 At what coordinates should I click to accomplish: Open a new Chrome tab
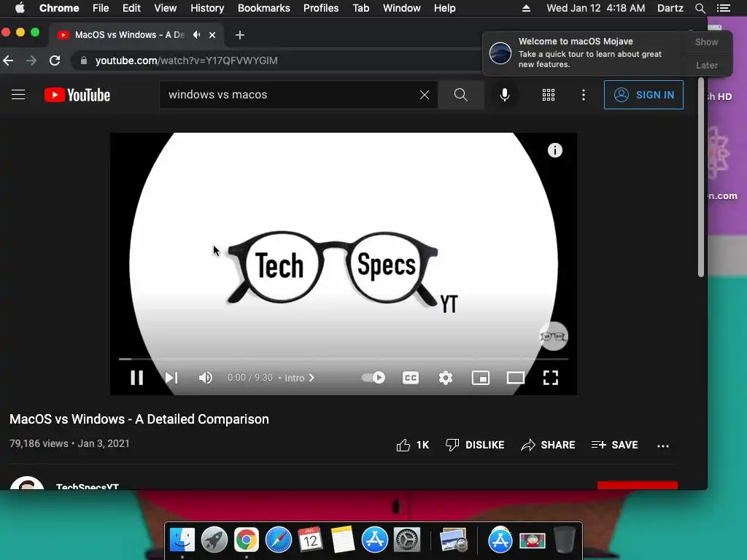pos(239,35)
